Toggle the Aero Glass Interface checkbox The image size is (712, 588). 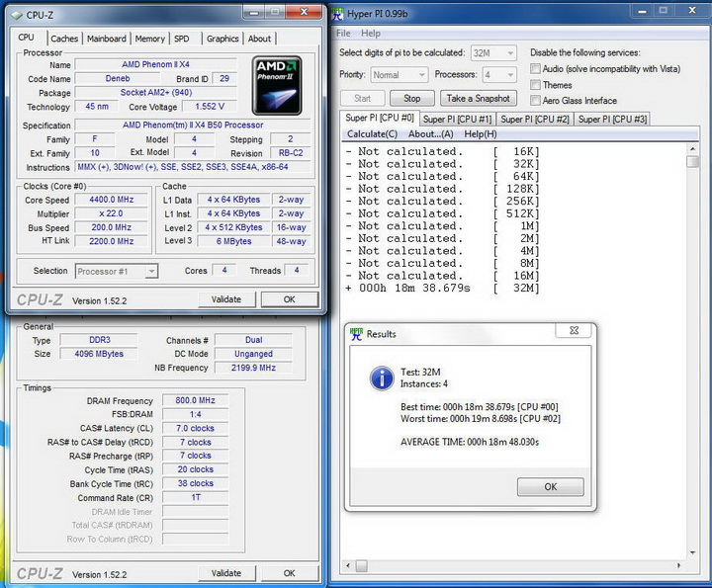[536, 100]
